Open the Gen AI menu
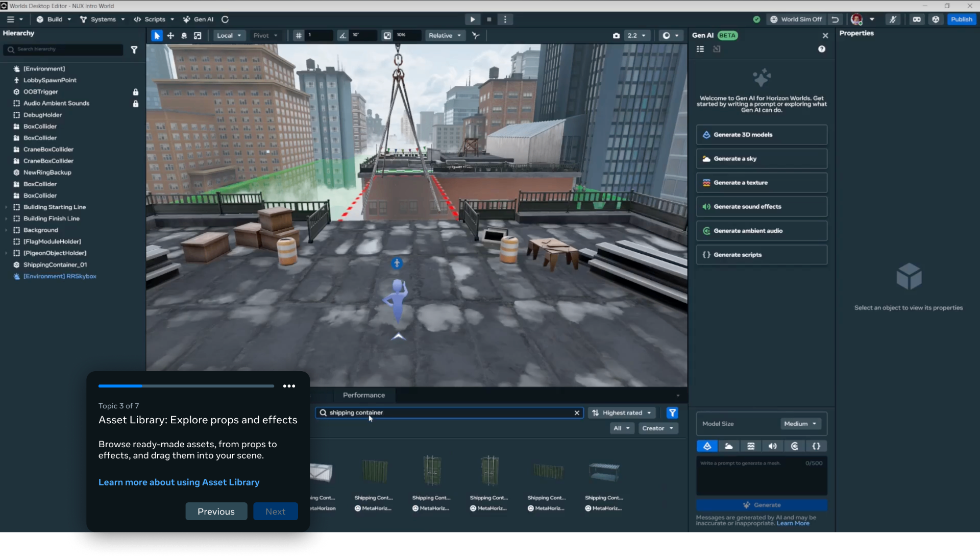The image size is (980, 559). point(199,19)
